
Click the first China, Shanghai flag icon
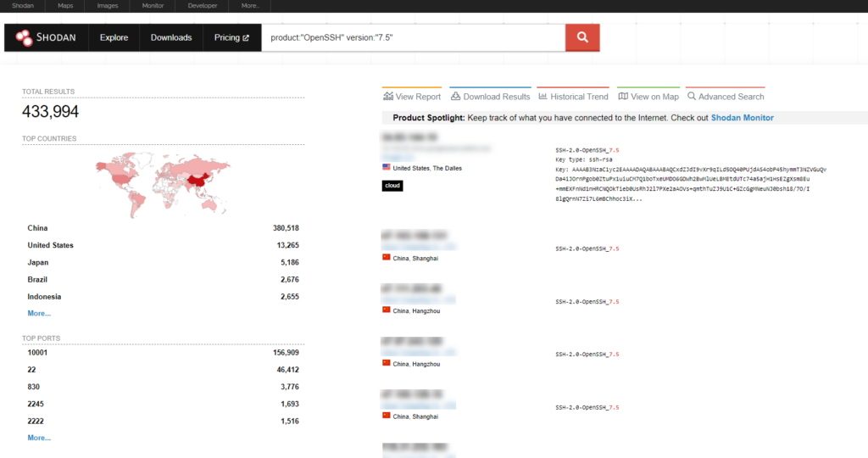click(x=387, y=258)
